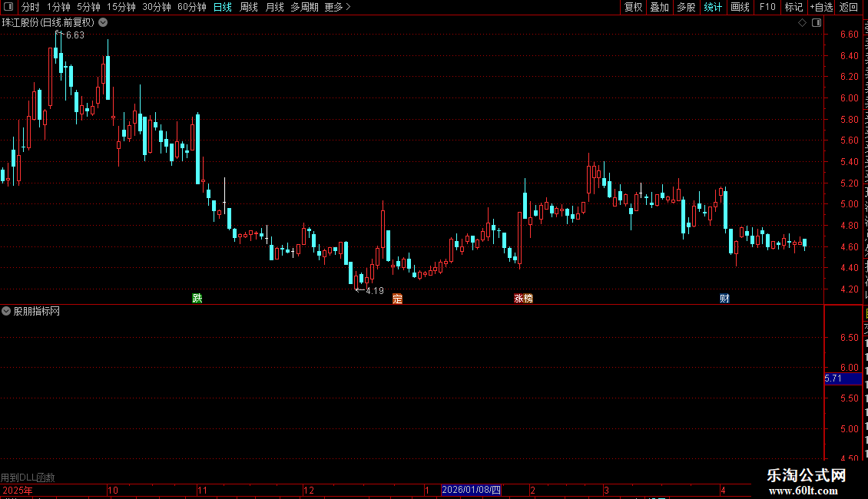The height and width of the screenshot is (499, 868).
Task: Open the 复权 adjustment option
Action: click(633, 7)
